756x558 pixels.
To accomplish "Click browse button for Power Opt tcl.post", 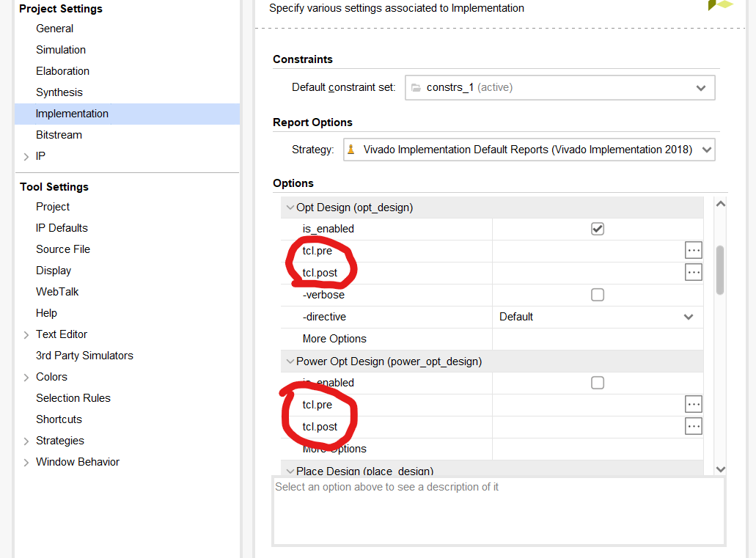I will pyautogui.click(x=694, y=426).
